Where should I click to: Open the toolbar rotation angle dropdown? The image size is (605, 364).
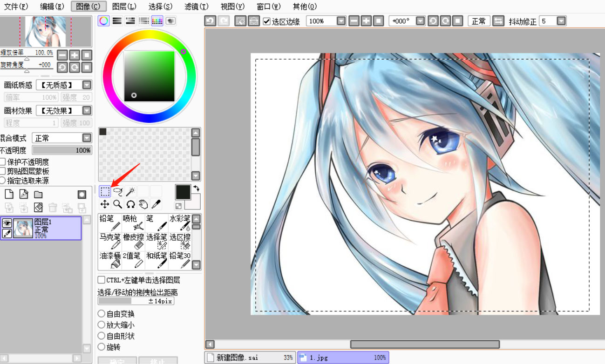point(421,21)
